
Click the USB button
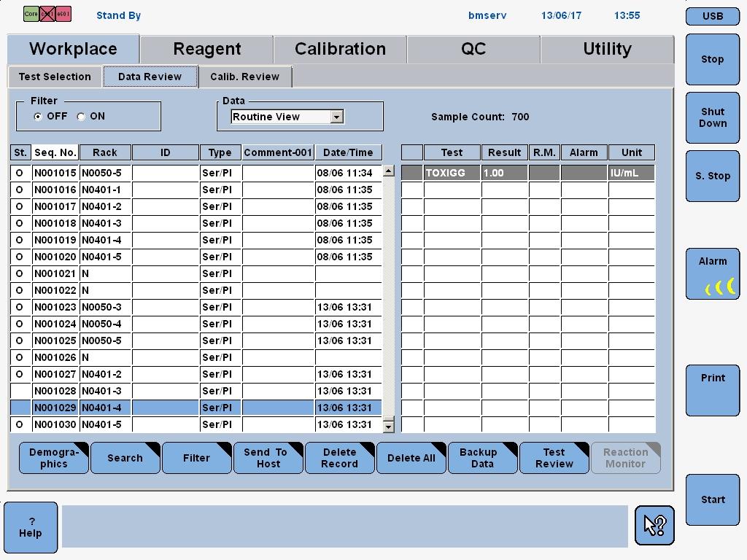pyautogui.click(x=712, y=16)
